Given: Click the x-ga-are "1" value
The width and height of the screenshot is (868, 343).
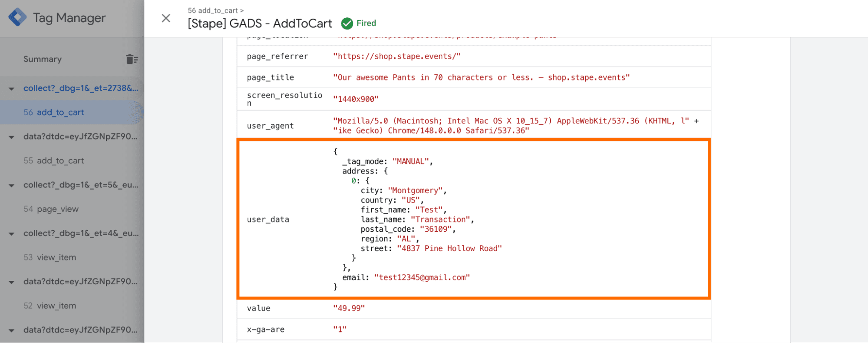Looking at the screenshot, I should pos(340,330).
